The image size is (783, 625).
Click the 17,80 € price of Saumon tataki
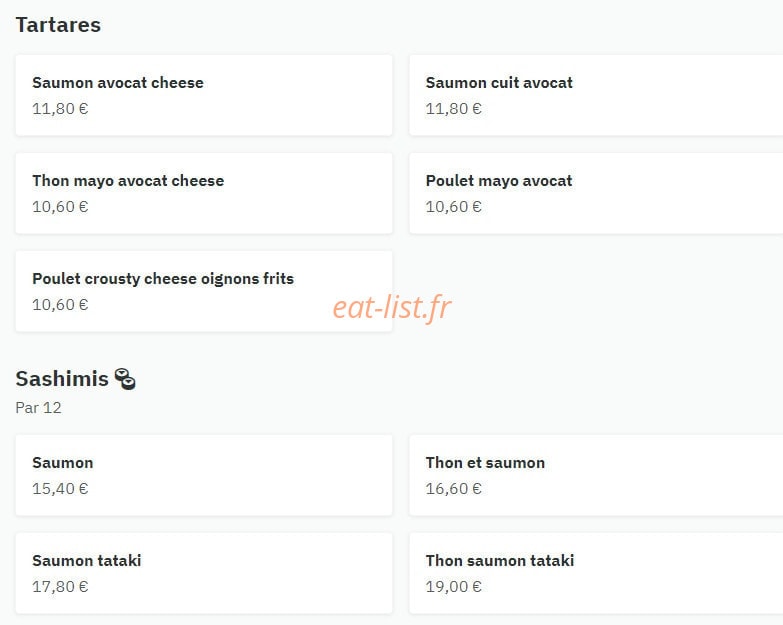[60, 587]
